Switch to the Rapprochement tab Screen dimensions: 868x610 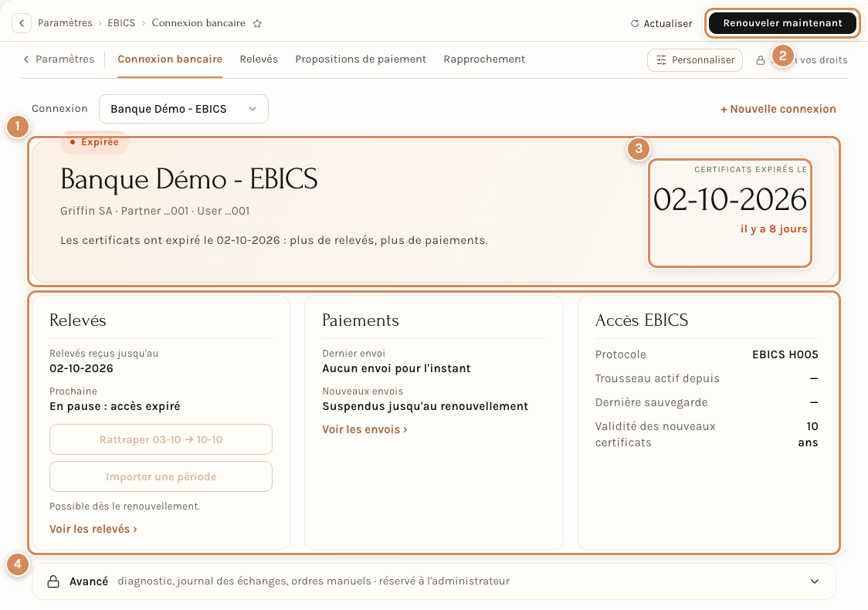point(484,59)
